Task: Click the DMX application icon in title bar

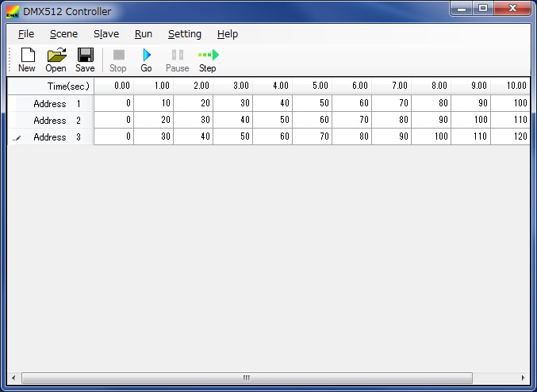Action: pos(13,11)
